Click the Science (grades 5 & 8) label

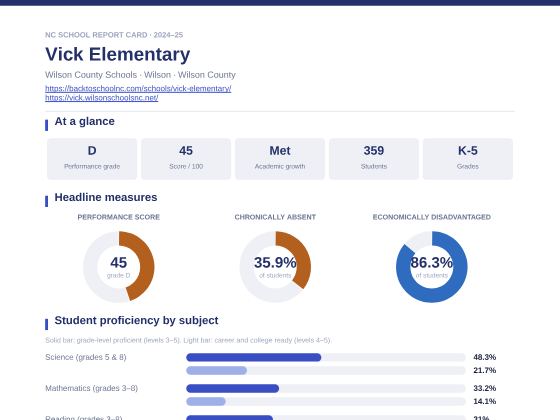coord(86,357)
